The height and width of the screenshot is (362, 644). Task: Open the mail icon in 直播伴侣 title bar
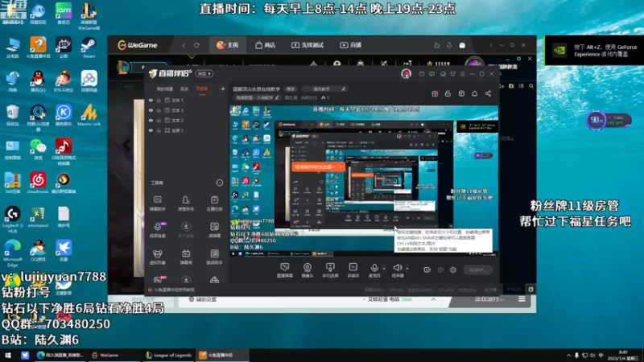pos(422,74)
